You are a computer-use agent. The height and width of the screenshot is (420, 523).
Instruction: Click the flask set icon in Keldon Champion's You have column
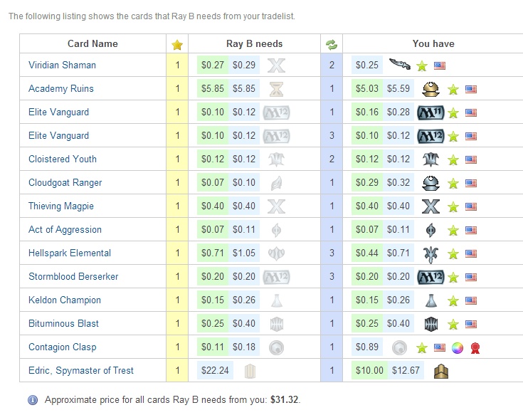[431, 300]
